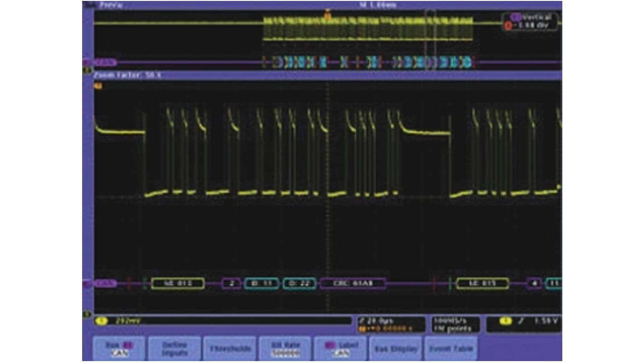Click the decoded D: 22 data packet

[x=299, y=284]
